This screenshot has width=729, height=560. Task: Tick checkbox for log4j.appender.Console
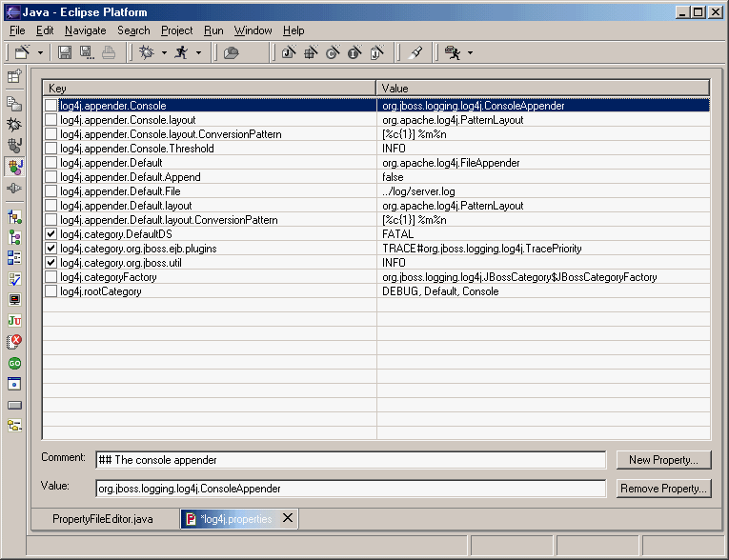[x=51, y=106]
